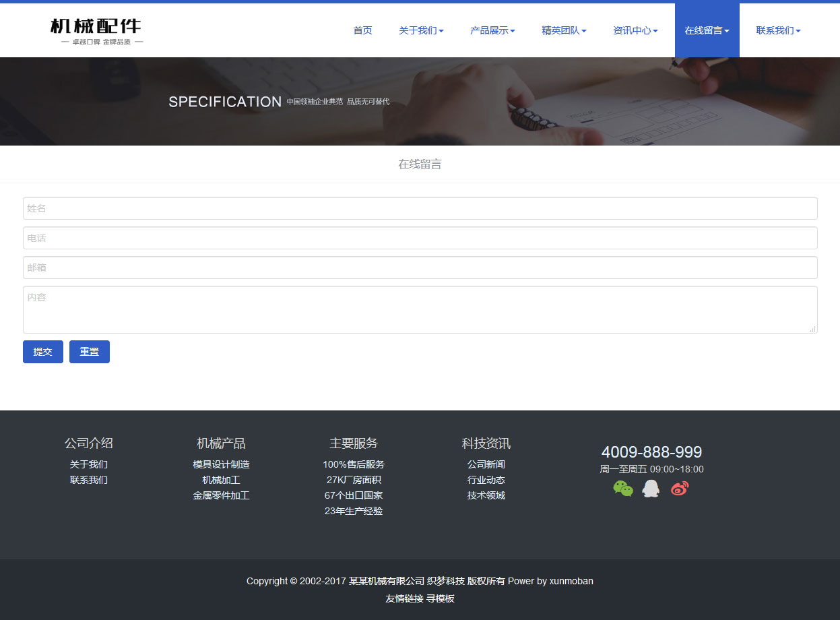Open the 公司新闻 footer link
The image size is (840, 620).
486,464
